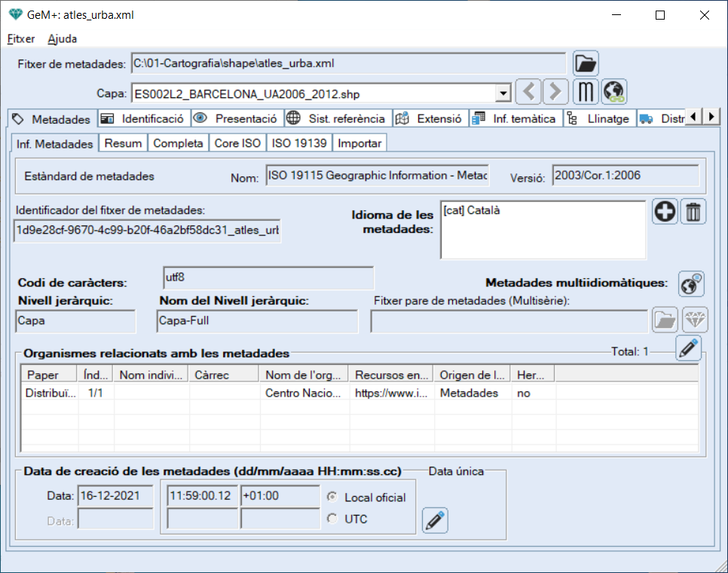
Task: Open the Ajuda menu
Action: [63, 39]
